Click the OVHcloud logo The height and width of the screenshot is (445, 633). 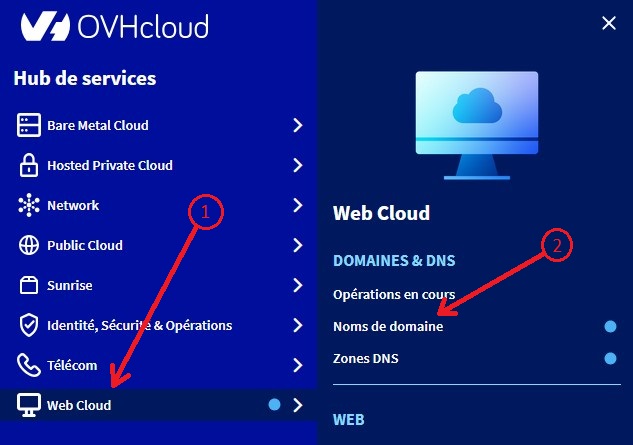pos(115,26)
